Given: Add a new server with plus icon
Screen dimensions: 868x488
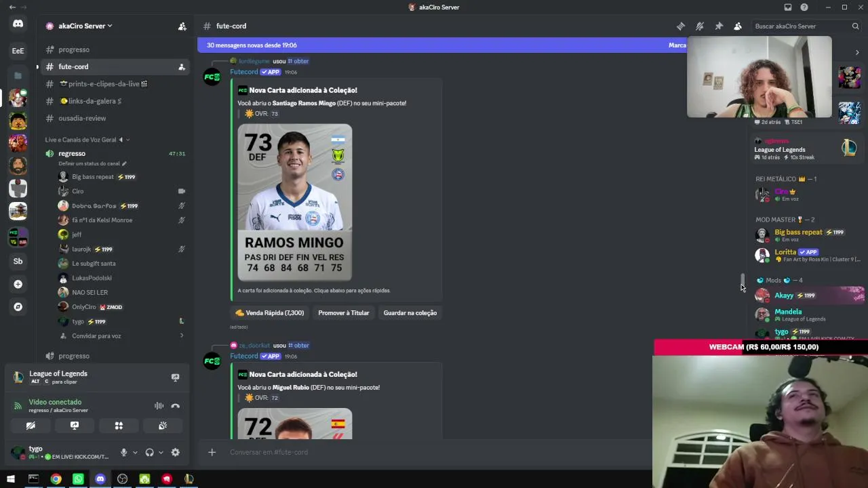Looking at the screenshot, I should coord(18,284).
